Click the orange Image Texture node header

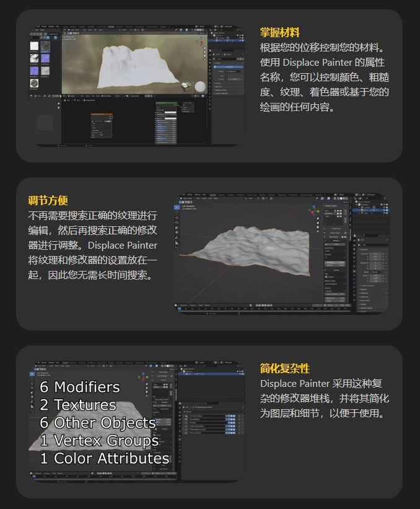point(102,114)
